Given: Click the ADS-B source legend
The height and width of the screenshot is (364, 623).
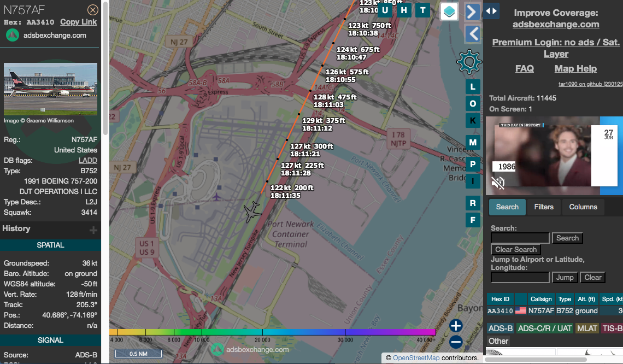Looking at the screenshot, I should point(500,328).
